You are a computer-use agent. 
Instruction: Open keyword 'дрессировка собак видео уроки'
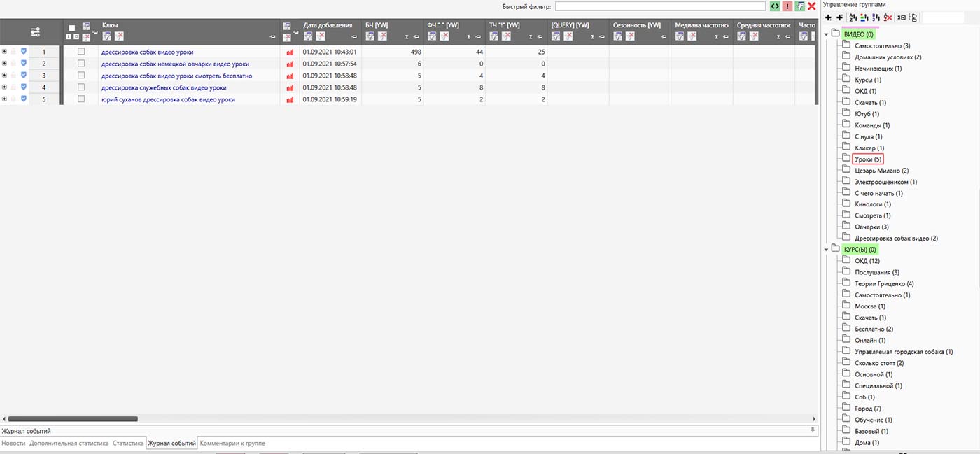[147, 52]
